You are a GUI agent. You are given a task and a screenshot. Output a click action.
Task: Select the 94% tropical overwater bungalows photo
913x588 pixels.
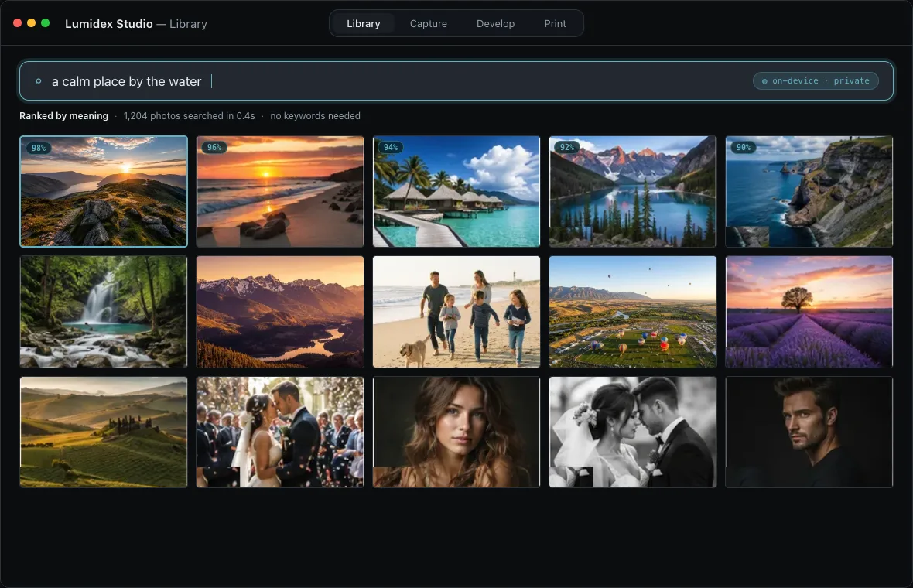point(456,192)
